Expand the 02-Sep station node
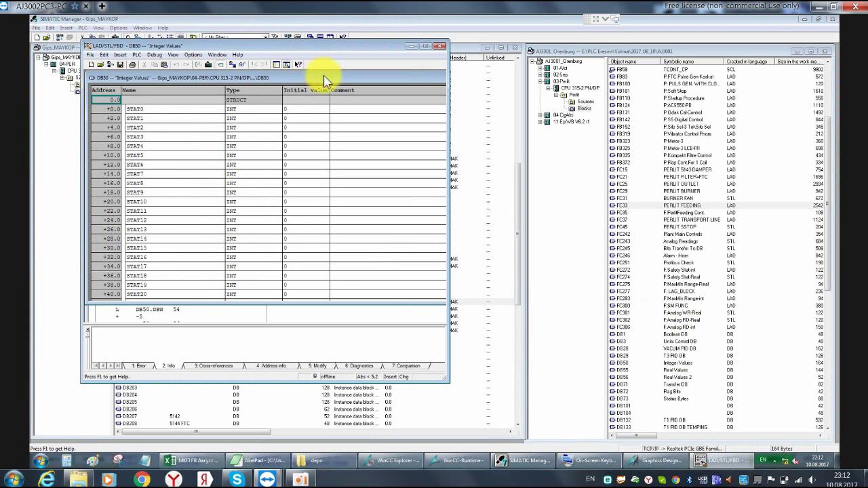Viewport: 868px width, 488px height. point(540,75)
